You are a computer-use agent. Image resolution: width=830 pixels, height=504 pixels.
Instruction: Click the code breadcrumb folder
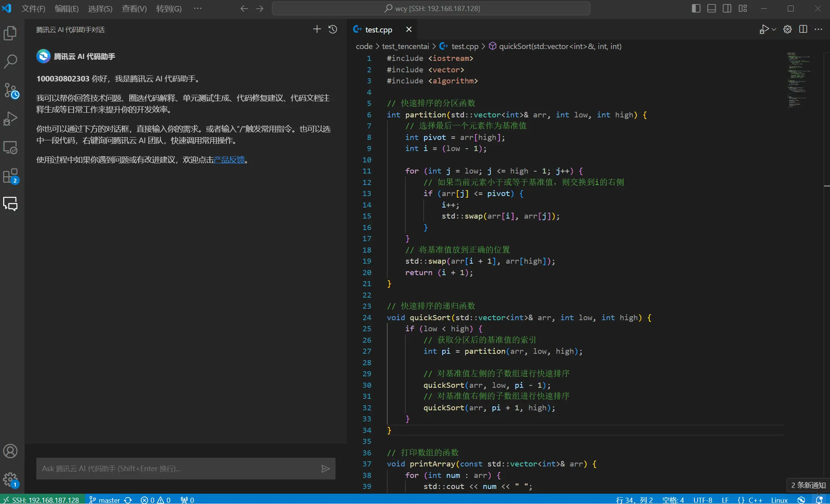364,46
